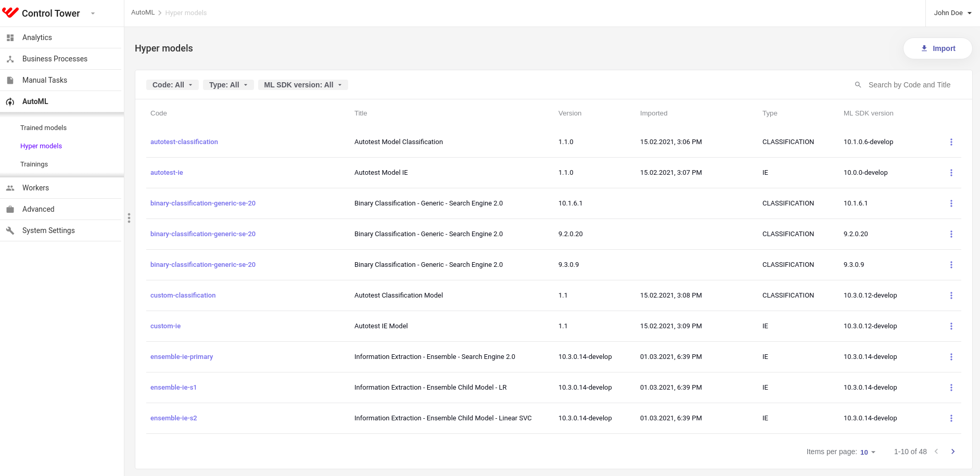980x476 pixels.
Task: Click the ML SDK version column header
Action: pyautogui.click(x=868, y=113)
